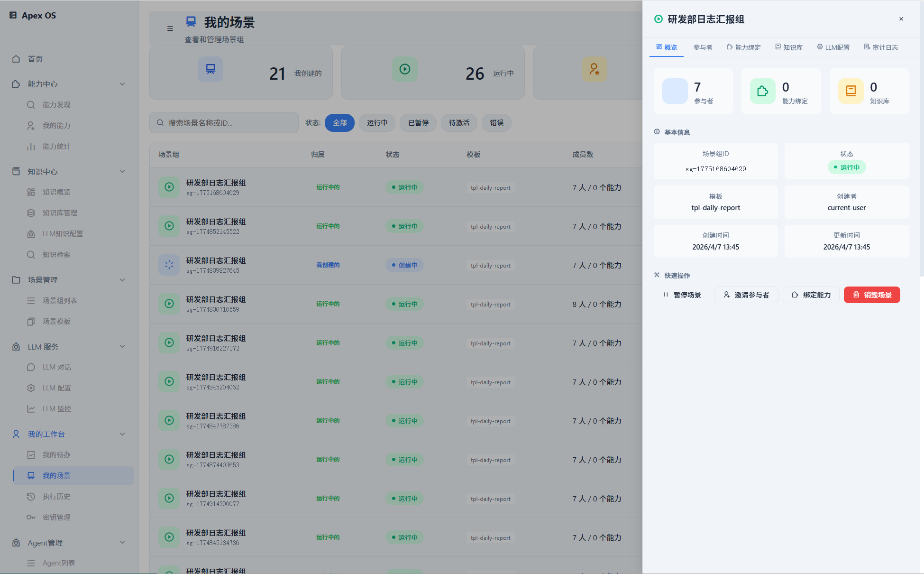Activate the 错误 status filter chip
Image resolution: width=924 pixels, height=574 pixels.
pos(496,123)
